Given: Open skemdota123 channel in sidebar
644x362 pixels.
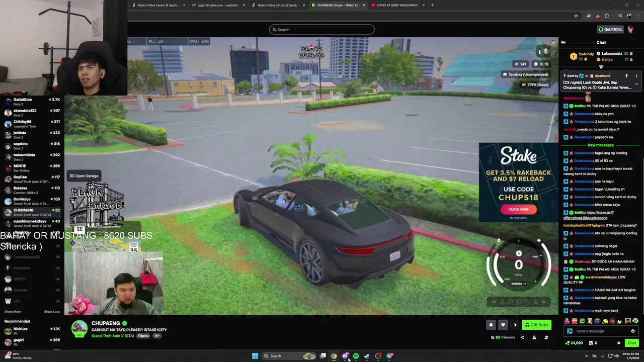Looking at the screenshot, I should pos(32,113).
